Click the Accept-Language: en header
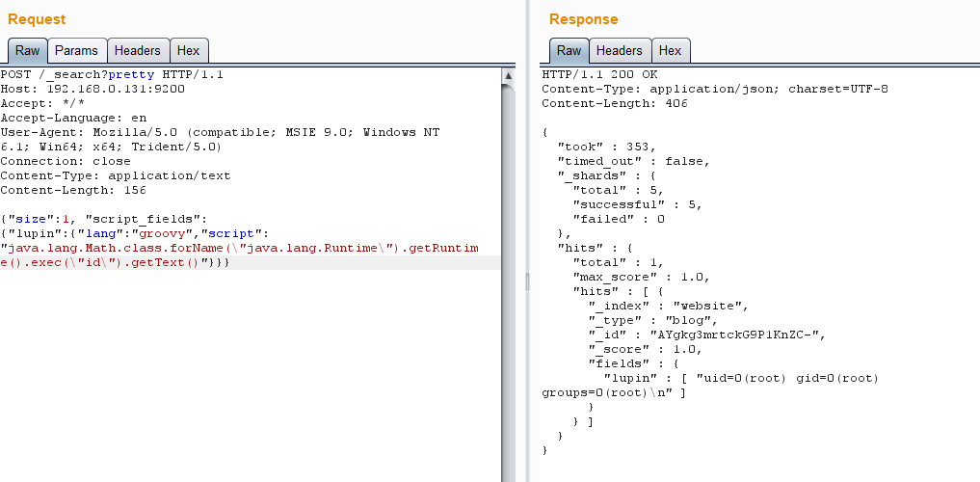The height and width of the screenshot is (482, 980). [73, 119]
